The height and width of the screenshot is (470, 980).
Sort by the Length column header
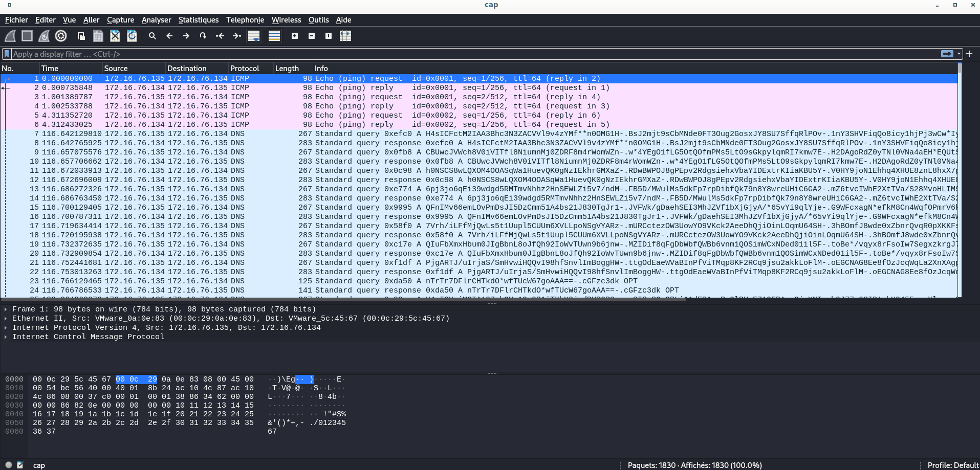tap(293, 69)
